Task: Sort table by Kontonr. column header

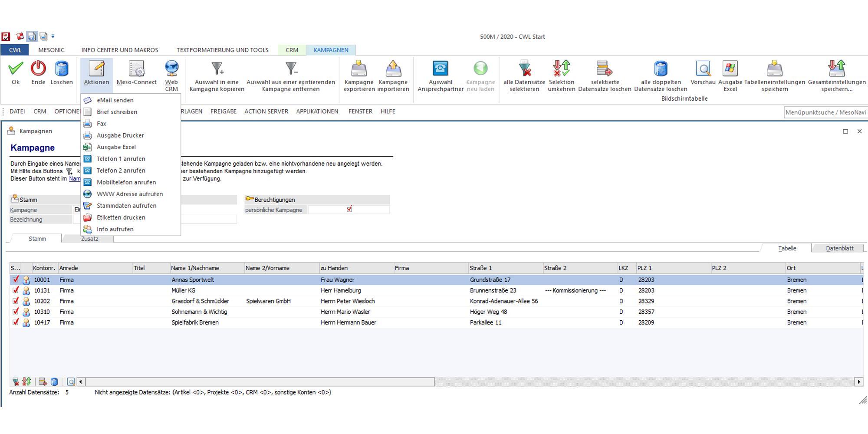Action: pyautogui.click(x=44, y=268)
